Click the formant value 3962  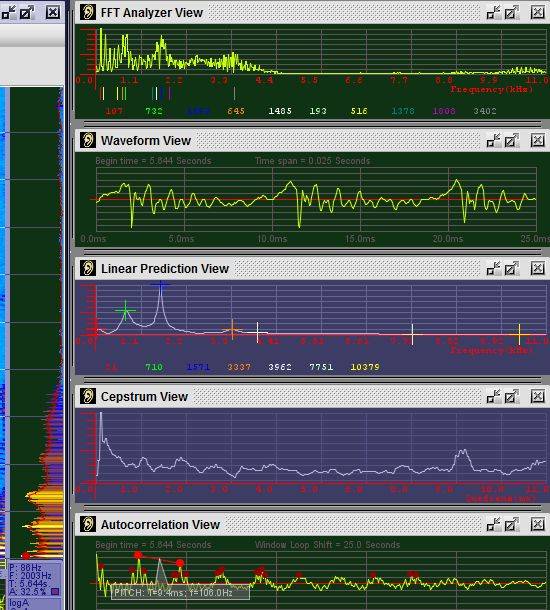[x=280, y=367]
